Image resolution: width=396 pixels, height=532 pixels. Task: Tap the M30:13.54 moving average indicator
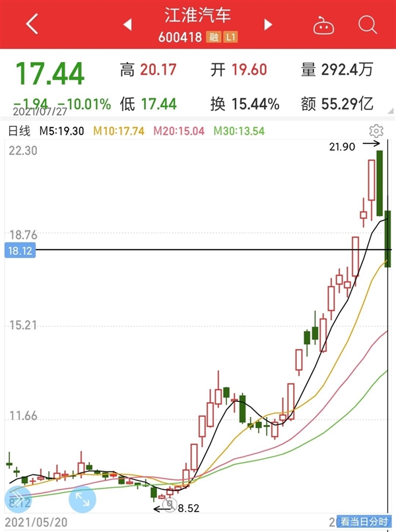240,131
